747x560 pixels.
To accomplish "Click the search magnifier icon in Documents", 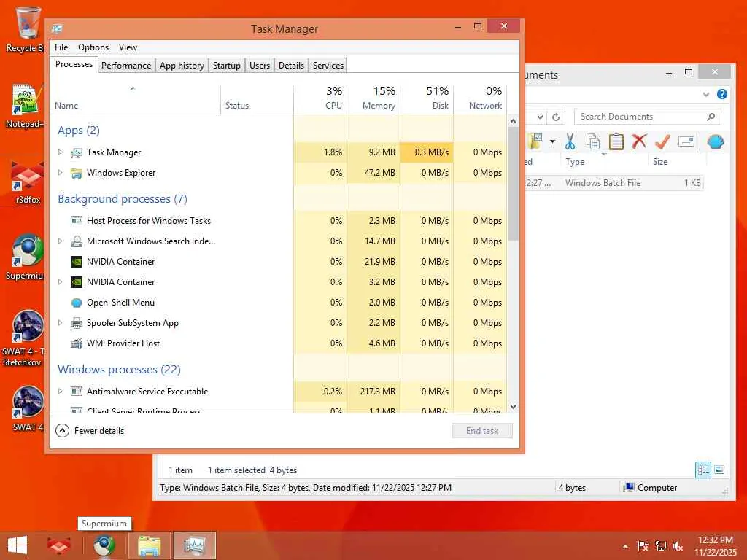I will click(x=711, y=117).
